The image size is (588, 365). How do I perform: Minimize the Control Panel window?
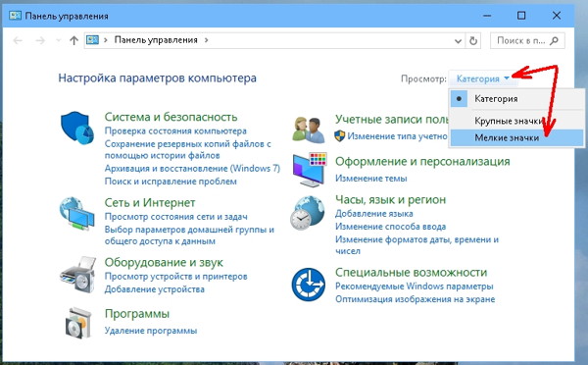click(x=487, y=16)
